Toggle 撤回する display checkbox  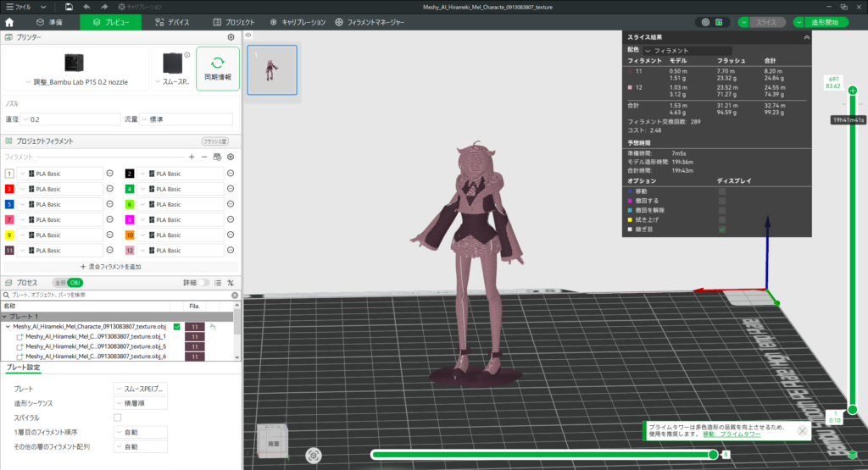pos(722,201)
